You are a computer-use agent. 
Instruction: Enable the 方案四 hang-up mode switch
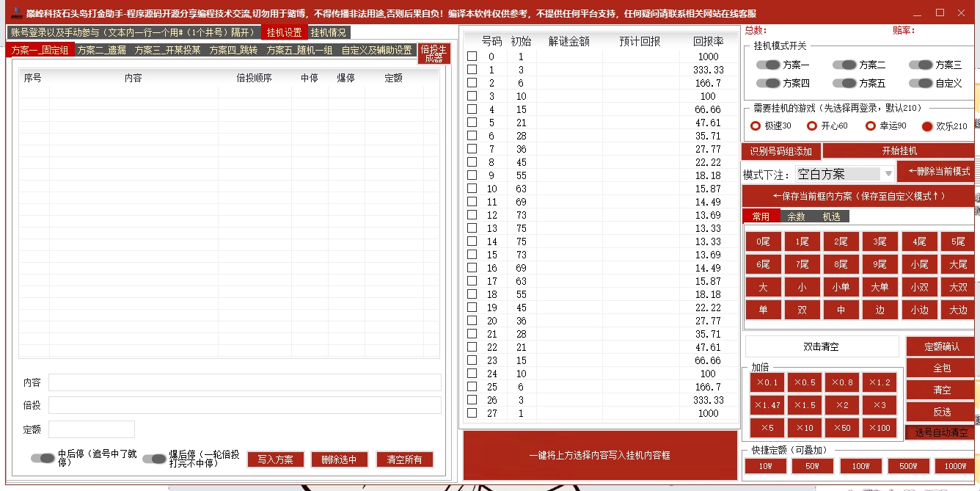point(769,83)
